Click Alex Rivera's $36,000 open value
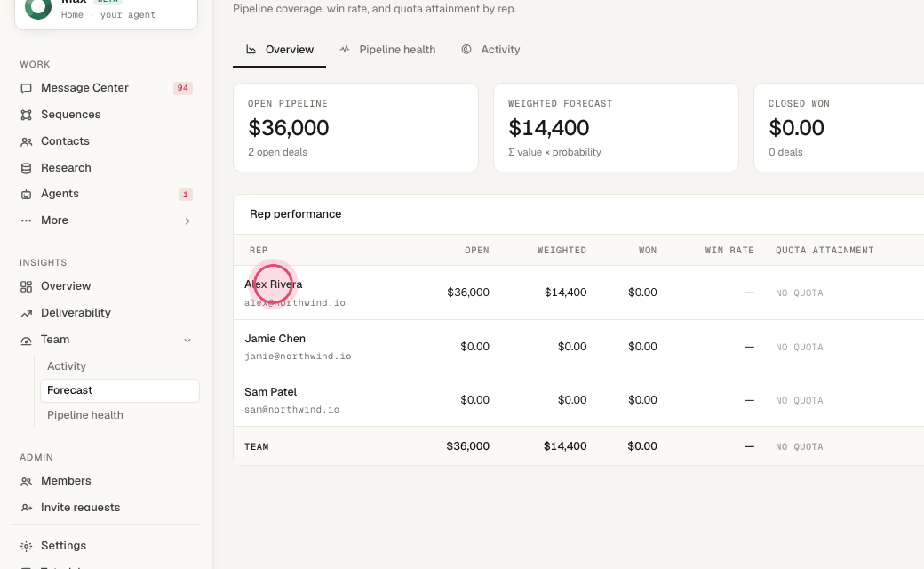Viewport: 924px width, 569px height. (468, 293)
